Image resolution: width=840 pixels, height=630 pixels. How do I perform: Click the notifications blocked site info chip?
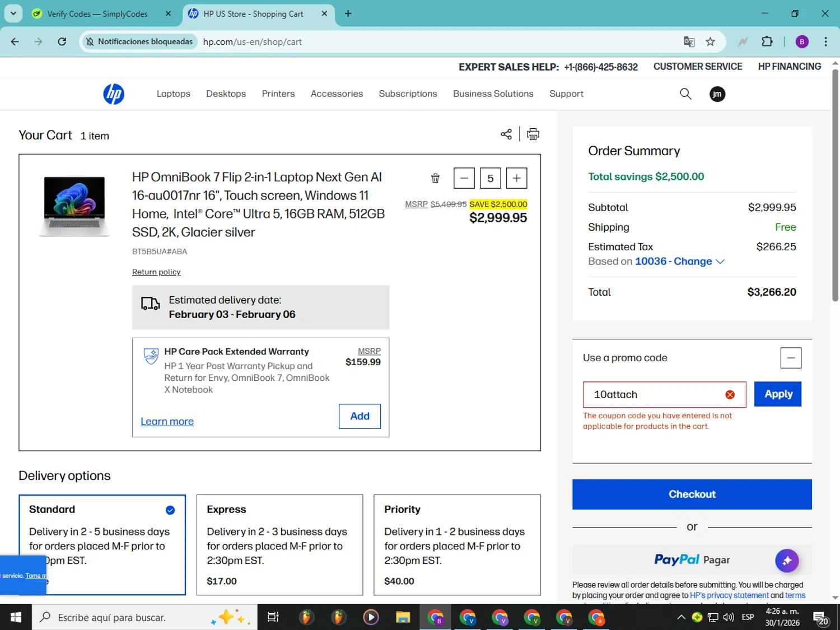(139, 41)
